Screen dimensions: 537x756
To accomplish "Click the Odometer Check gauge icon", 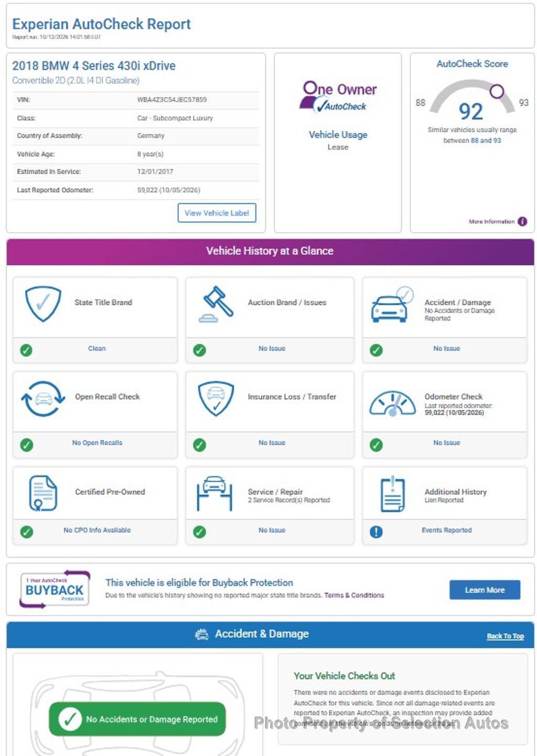I will click(x=392, y=404).
